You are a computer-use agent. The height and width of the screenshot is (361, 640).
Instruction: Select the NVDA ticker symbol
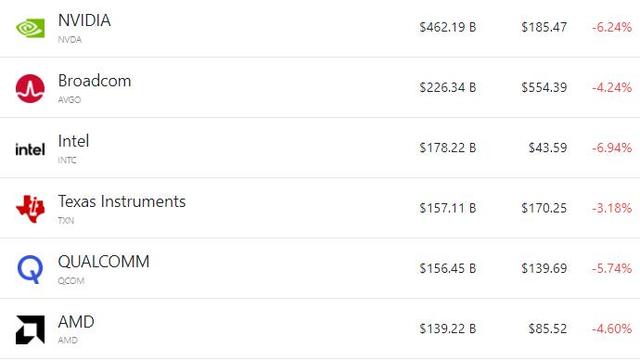point(70,40)
